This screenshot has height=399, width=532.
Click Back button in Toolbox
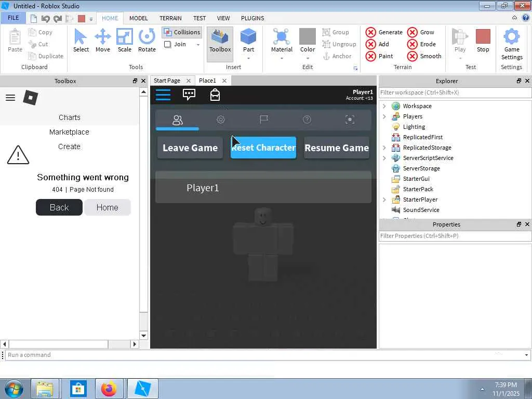[x=59, y=207]
